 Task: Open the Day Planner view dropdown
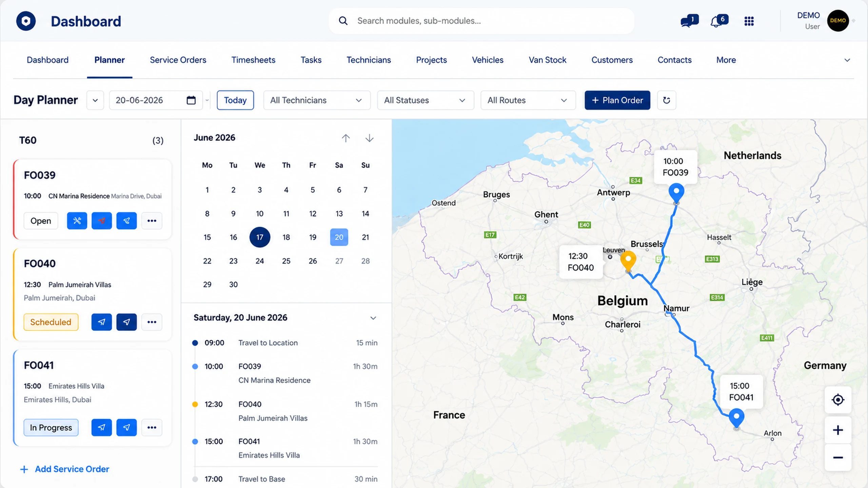(95, 100)
